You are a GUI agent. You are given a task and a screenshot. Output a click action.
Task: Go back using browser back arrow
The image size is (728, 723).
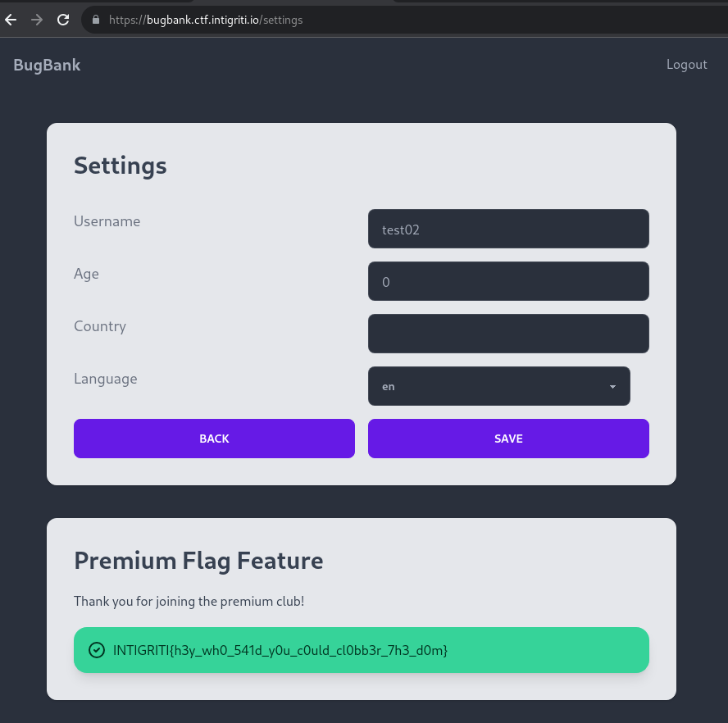[x=11, y=20]
